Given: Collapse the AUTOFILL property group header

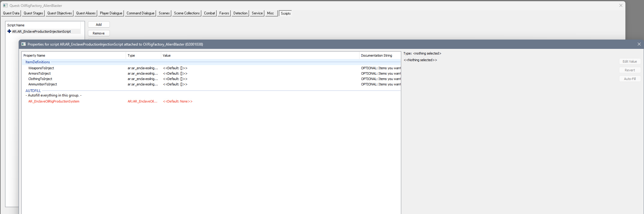Looking at the screenshot, I should [33, 91].
